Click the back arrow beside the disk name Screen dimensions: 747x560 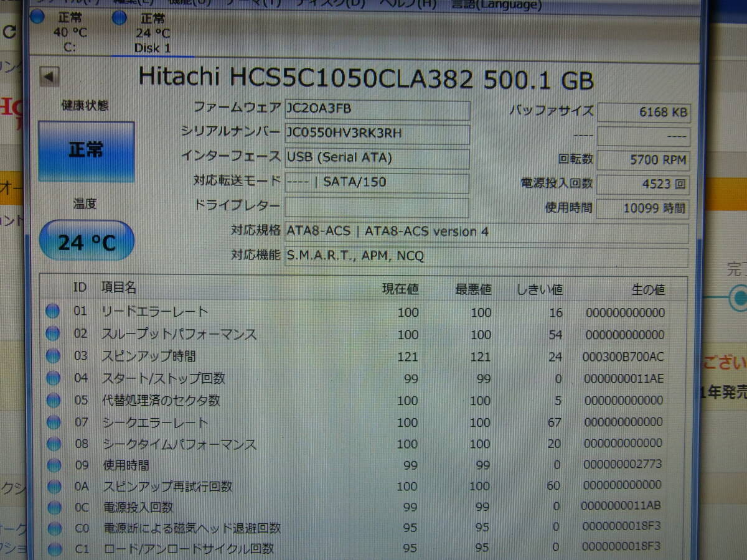click(x=50, y=77)
